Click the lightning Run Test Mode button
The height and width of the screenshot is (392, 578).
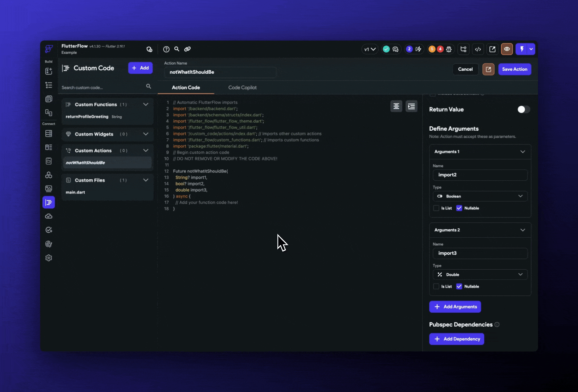tap(522, 49)
